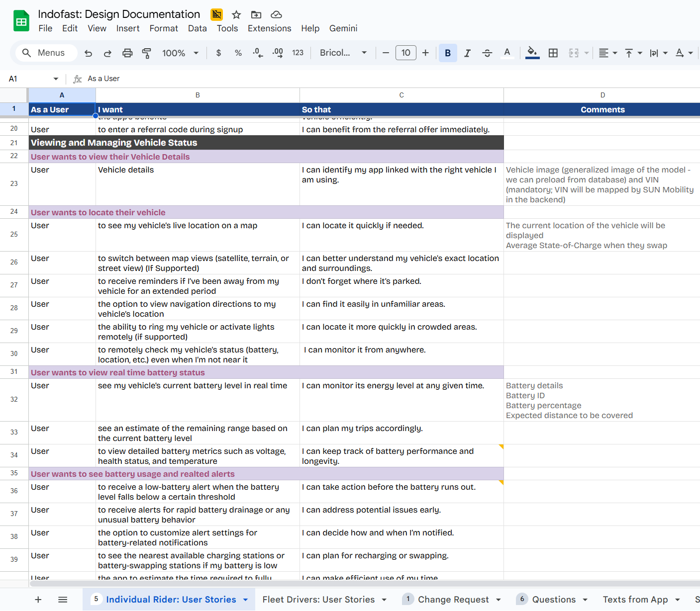The width and height of the screenshot is (700, 611).
Task: Format as currency with dollar icon
Action: click(218, 53)
